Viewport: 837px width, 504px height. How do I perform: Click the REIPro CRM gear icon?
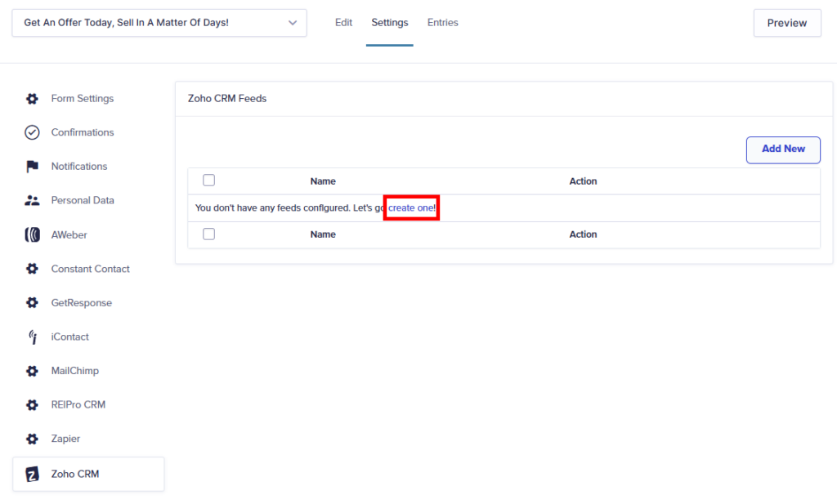(x=32, y=405)
